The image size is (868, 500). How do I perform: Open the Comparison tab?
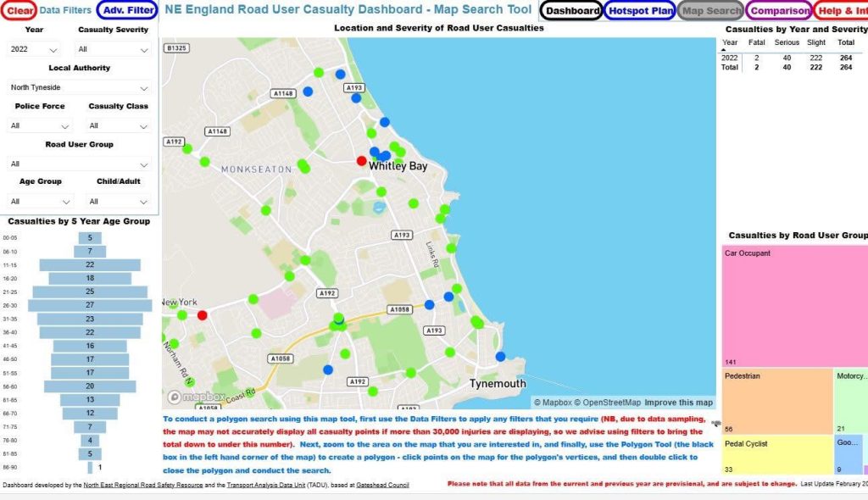779,11
